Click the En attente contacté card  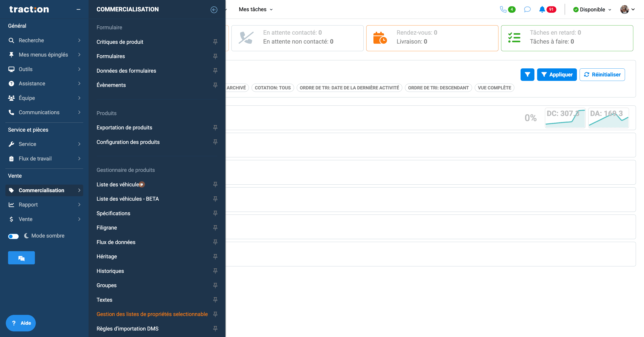[x=297, y=38]
